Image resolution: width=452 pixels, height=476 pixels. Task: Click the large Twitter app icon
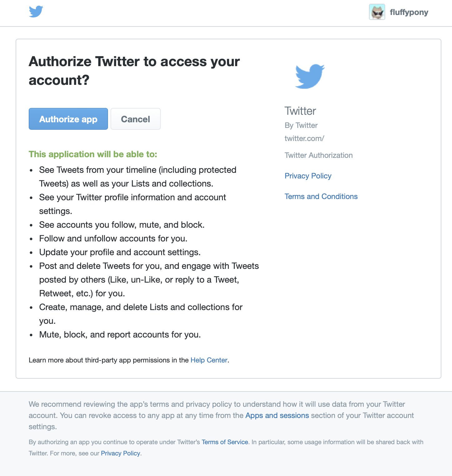[309, 76]
